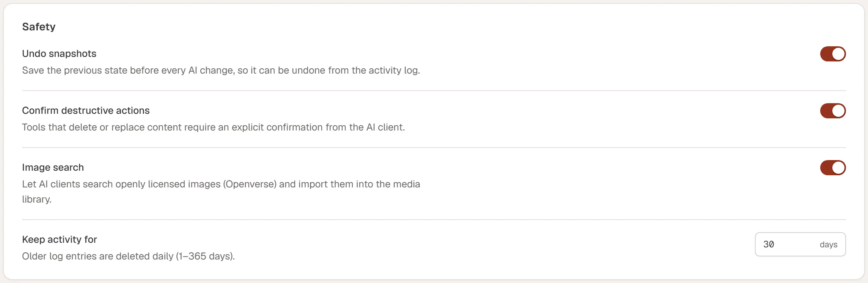Click the Undo snapshots label

(x=59, y=53)
